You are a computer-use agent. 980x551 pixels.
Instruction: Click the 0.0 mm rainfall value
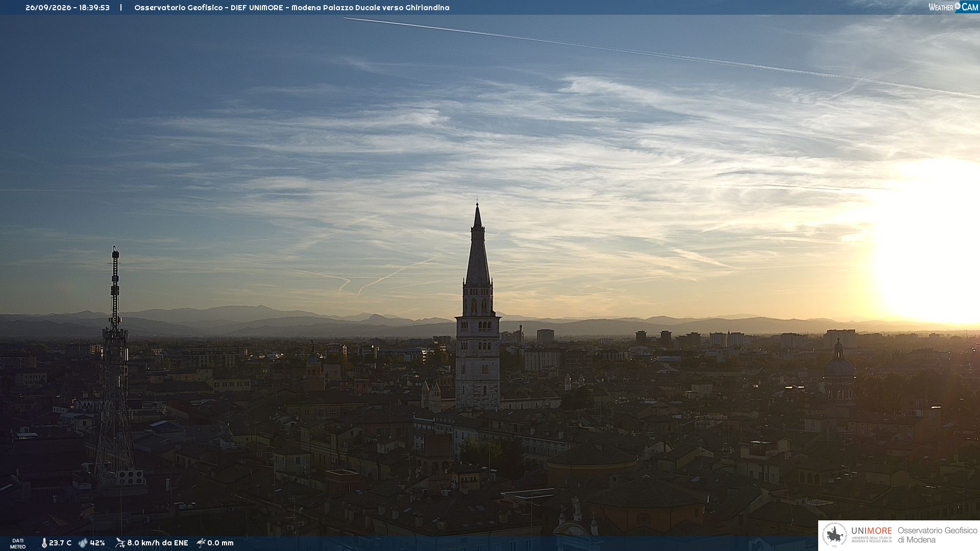point(220,543)
